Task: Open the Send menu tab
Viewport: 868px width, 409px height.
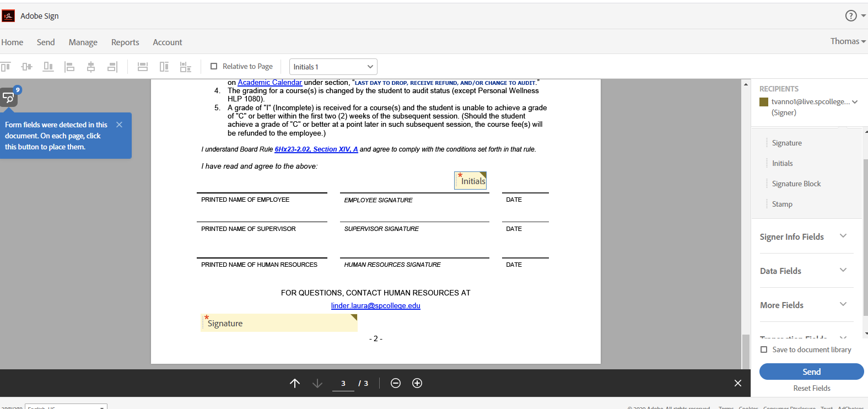Action: [x=46, y=42]
